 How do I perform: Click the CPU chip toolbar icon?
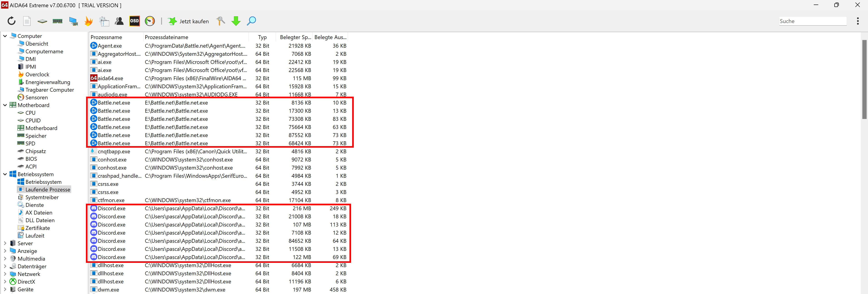42,21
